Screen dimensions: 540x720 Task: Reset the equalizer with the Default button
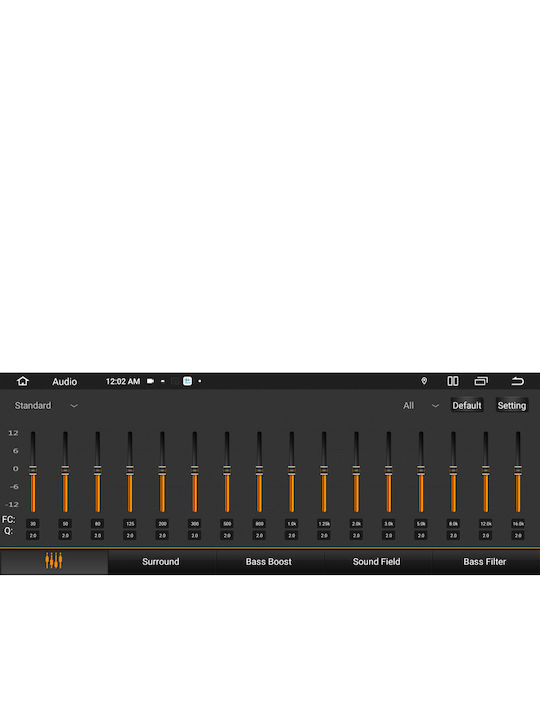pyautogui.click(x=467, y=405)
